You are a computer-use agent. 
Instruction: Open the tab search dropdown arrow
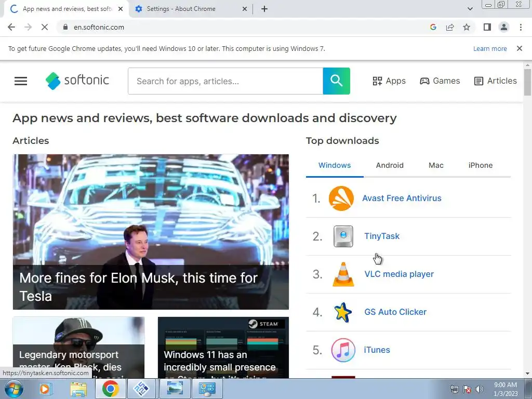coord(470,9)
